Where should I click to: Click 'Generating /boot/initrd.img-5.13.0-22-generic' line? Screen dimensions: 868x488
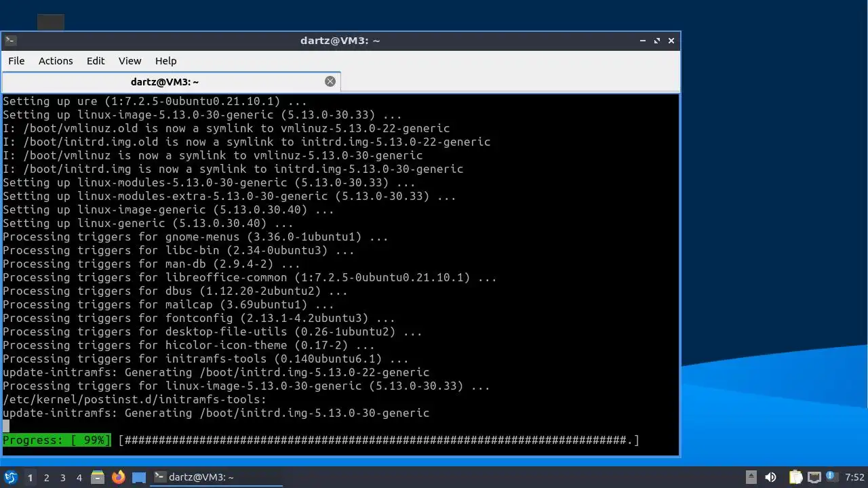[x=216, y=373]
